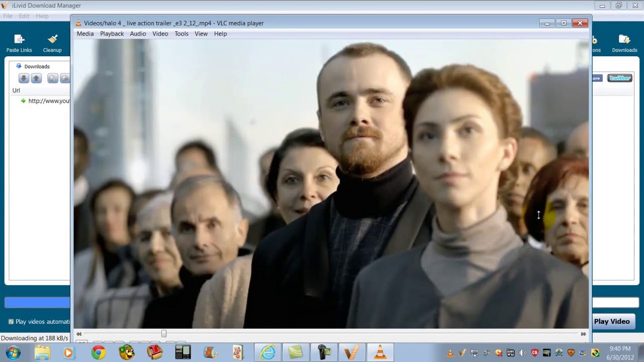Click the Play Video button in iLivid
644x362 pixels.
[x=612, y=322]
